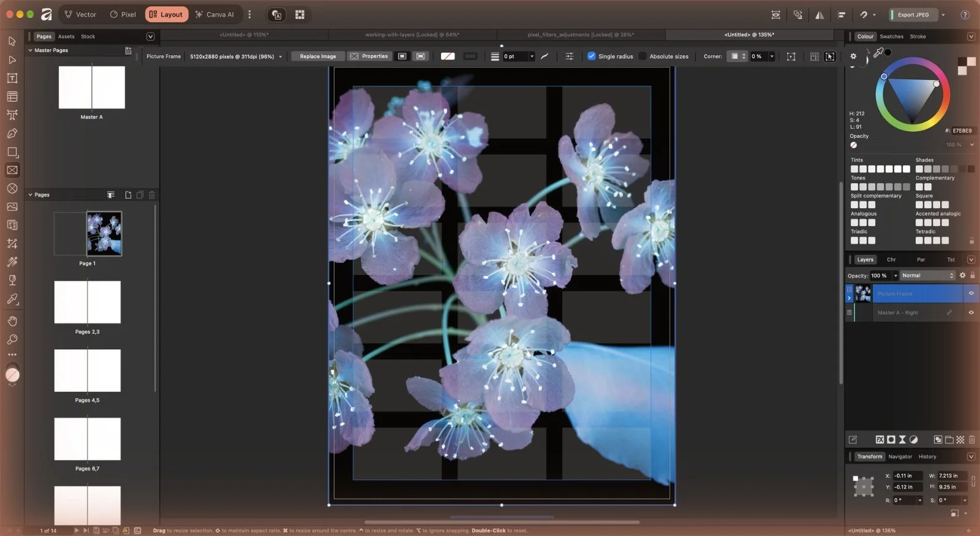Open the Navigator tab

(x=900, y=456)
